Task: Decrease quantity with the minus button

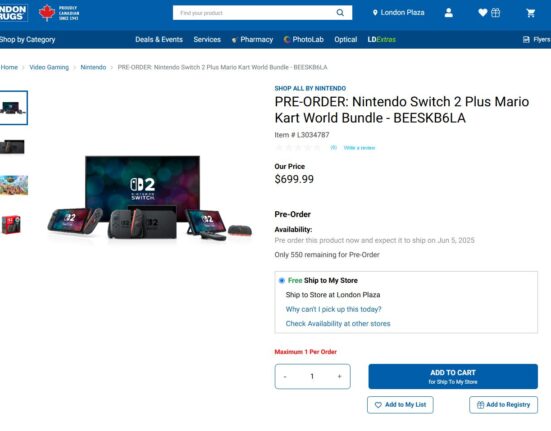Action: click(x=285, y=376)
